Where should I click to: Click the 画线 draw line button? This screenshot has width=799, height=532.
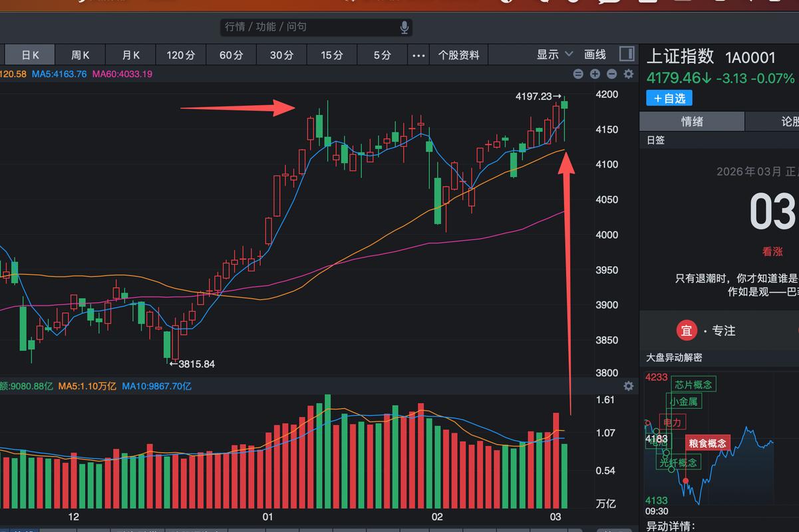click(595, 55)
